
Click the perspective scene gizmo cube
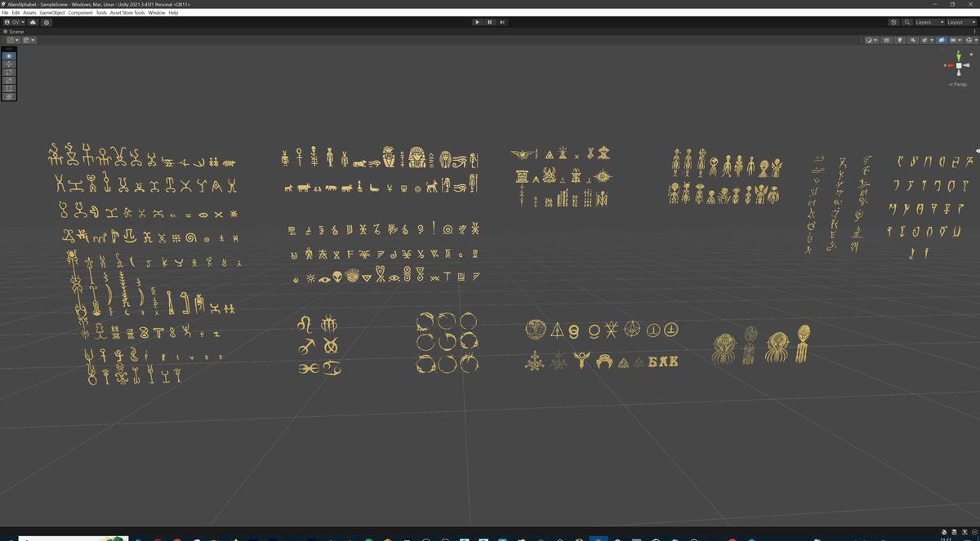click(959, 65)
